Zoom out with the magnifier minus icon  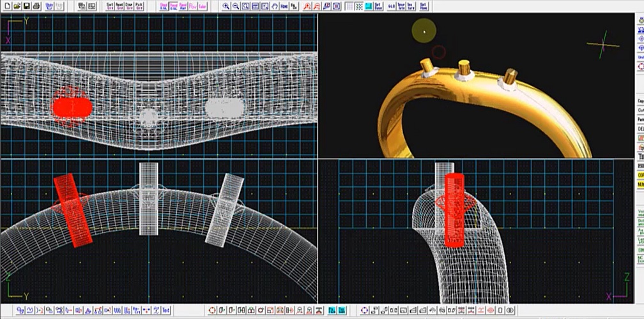coord(236,6)
